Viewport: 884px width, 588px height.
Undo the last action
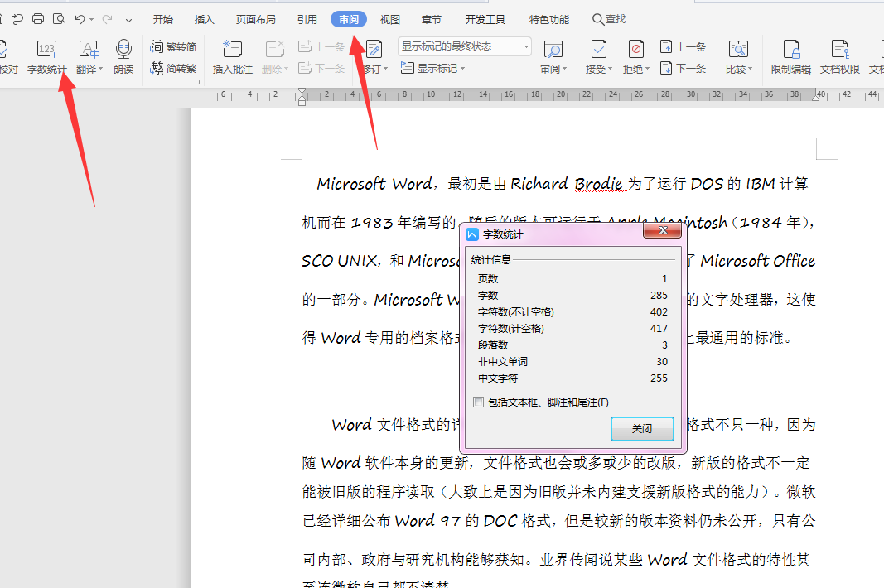coord(80,19)
